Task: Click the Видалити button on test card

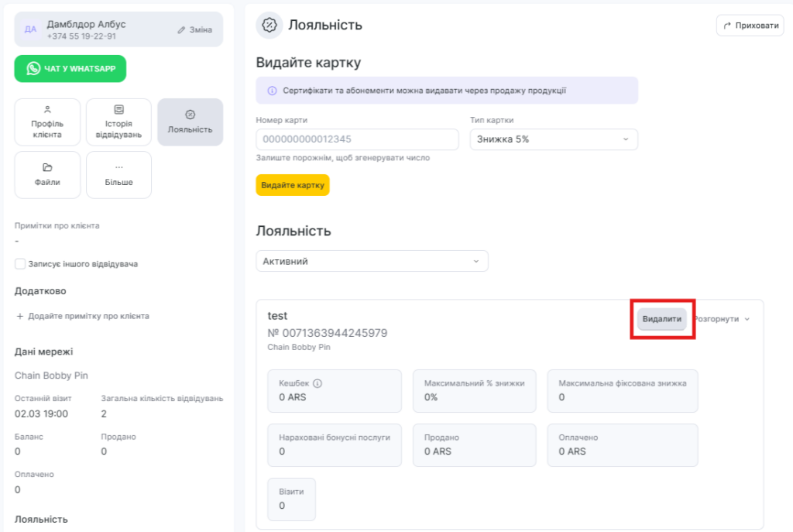Action: tap(662, 319)
